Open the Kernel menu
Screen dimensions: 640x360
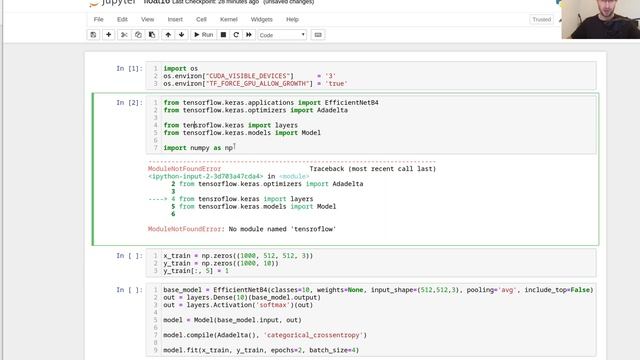pyautogui.click(x=229, y=19)
